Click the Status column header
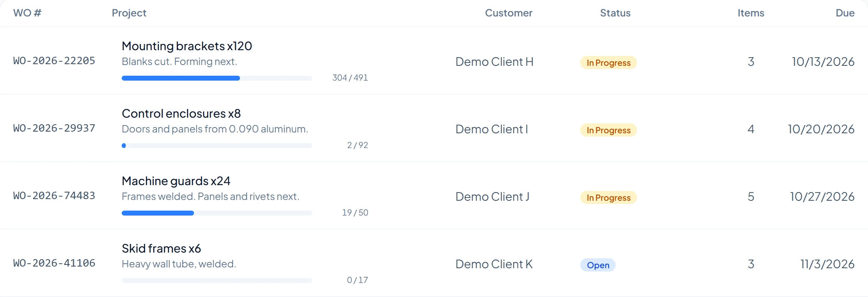The width and height of the screenshot is (868, 297). coord(615,13)
